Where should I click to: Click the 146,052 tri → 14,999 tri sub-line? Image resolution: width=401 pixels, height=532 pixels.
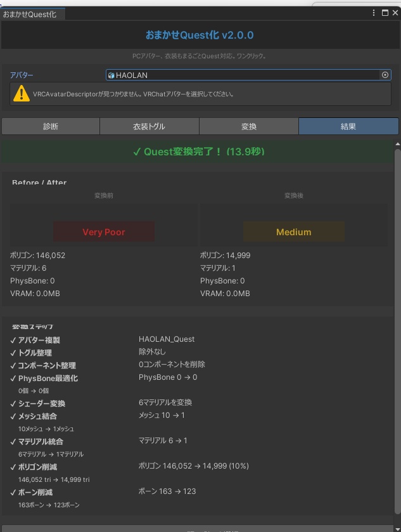(x=54, y=480)
